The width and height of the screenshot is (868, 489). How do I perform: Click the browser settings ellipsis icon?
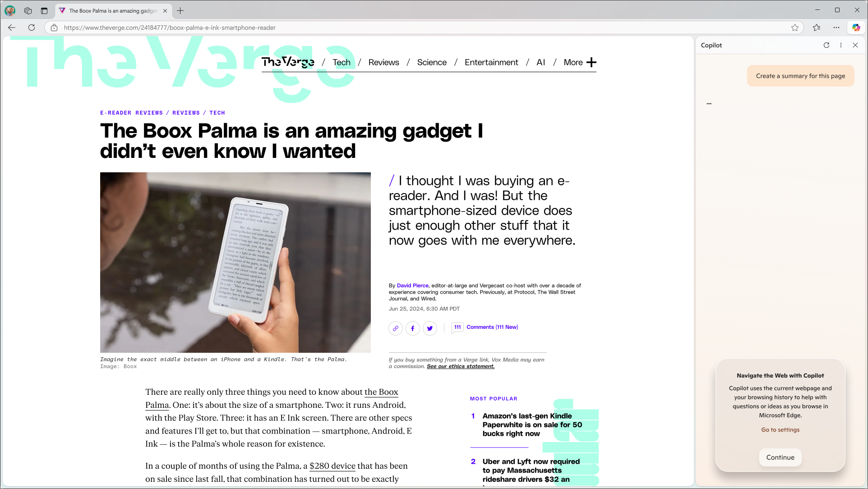(836, 28)
